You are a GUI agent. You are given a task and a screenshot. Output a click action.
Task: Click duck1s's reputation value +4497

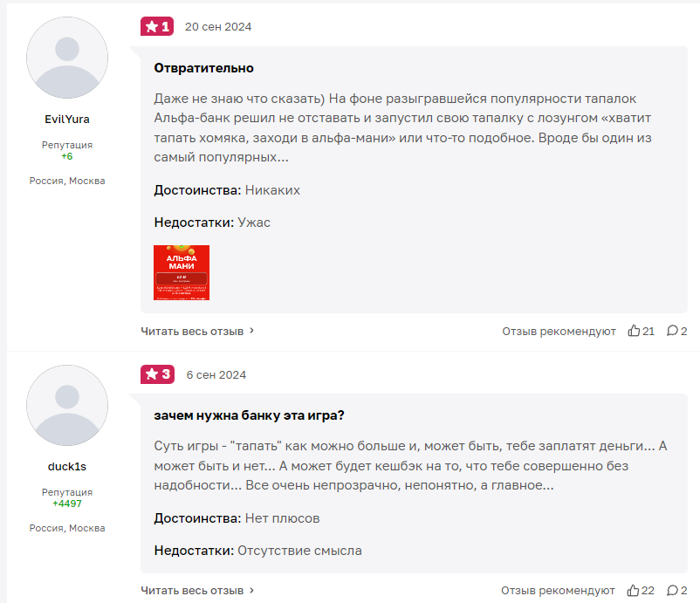(x=67, y=504)
